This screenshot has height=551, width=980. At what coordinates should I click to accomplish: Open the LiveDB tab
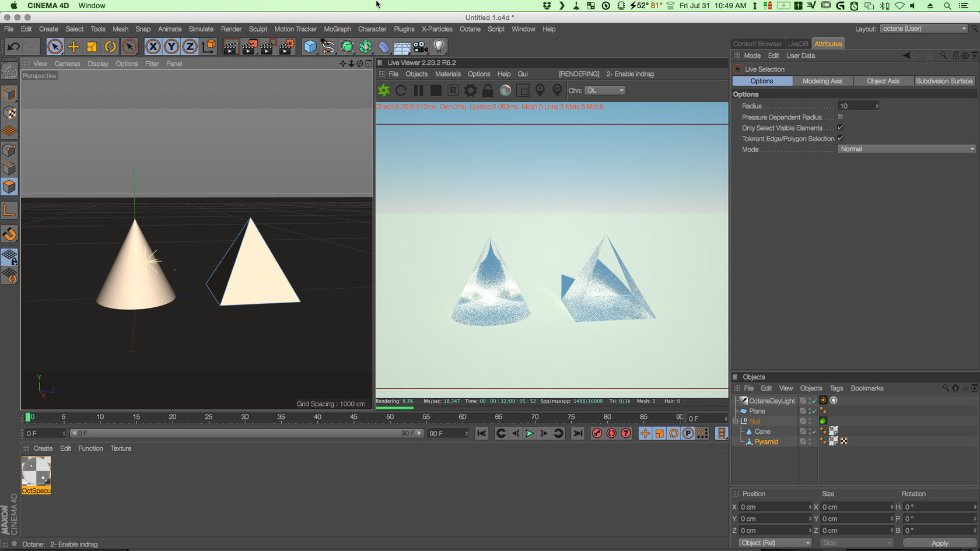point(798,44)
